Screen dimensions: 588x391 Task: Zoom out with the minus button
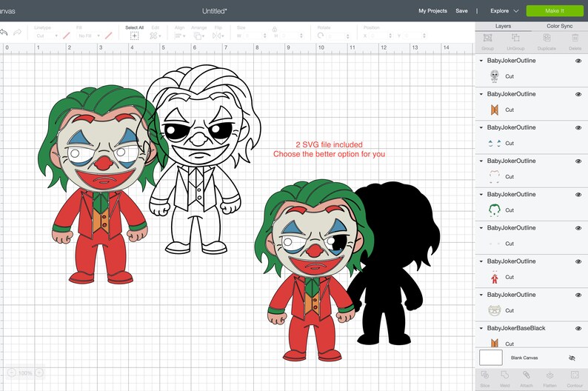point(12,372)
